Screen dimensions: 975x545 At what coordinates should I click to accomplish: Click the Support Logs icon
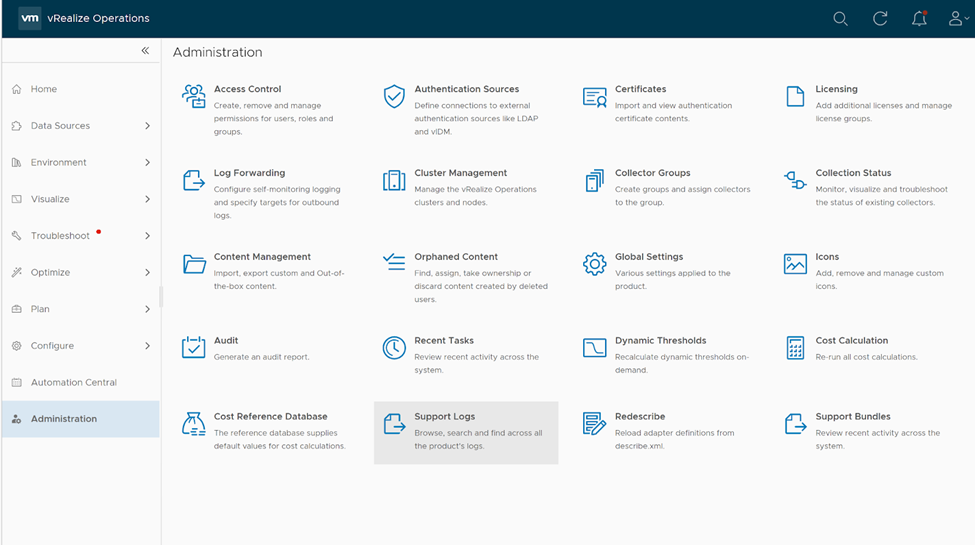394,424
